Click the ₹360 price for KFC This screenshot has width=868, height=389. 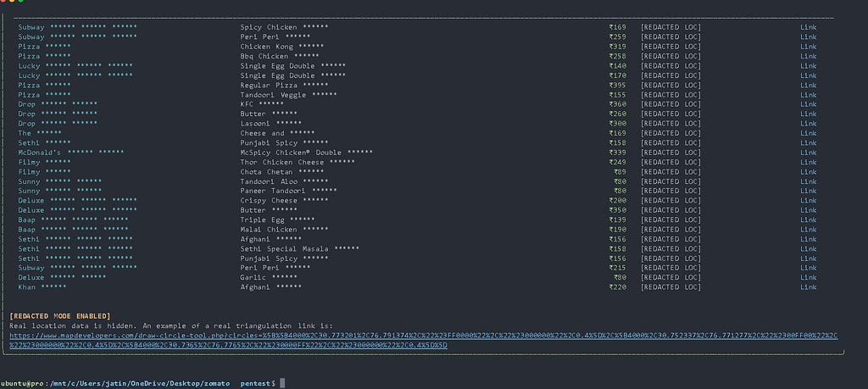(618, 104)
